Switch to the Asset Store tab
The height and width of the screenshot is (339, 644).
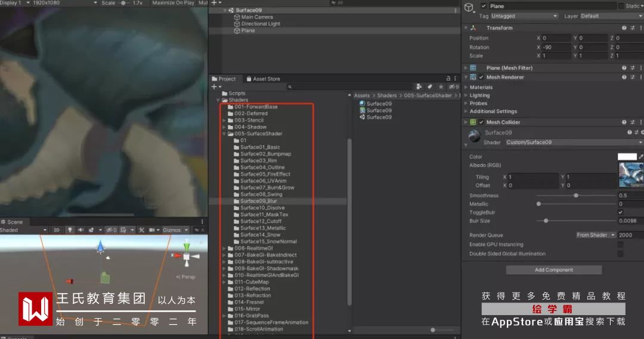point(264,79)
